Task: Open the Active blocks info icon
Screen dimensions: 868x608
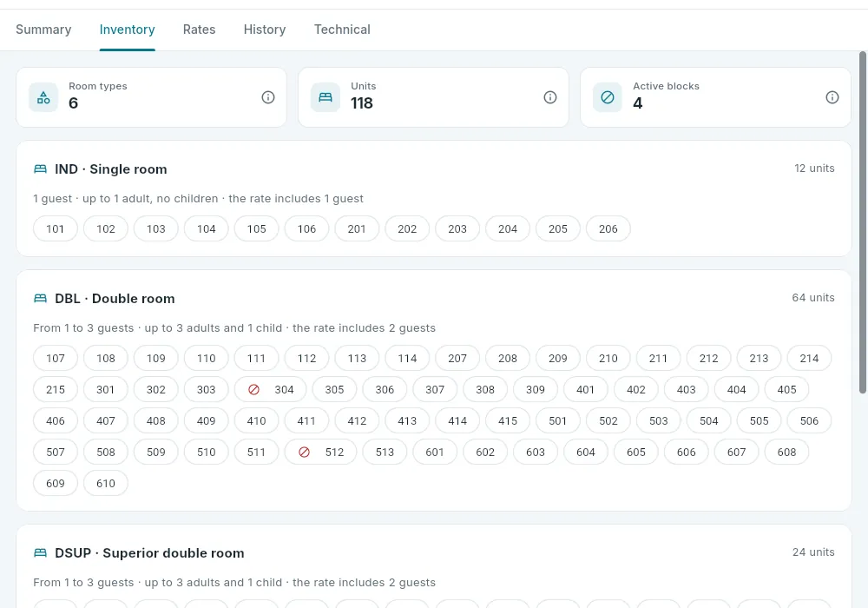Action: [x=832, y=97]
